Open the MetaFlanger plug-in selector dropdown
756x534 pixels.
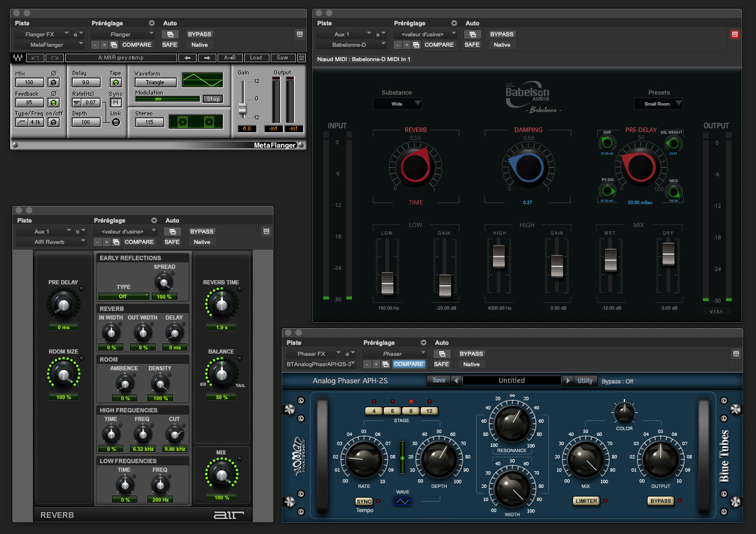tap(49, 45)
